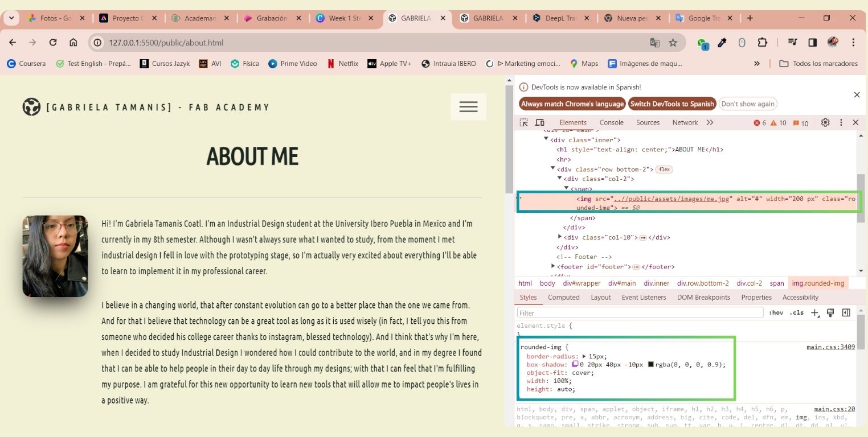Open the WhatsApp extension icon
Viewport: 868px width, 437px height.
pos(703,43)
